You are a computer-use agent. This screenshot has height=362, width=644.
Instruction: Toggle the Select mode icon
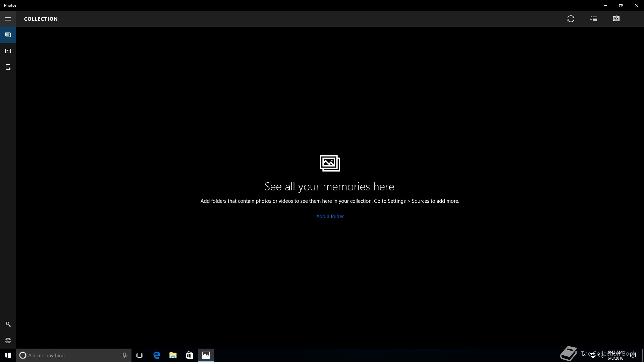coord(594,19)
